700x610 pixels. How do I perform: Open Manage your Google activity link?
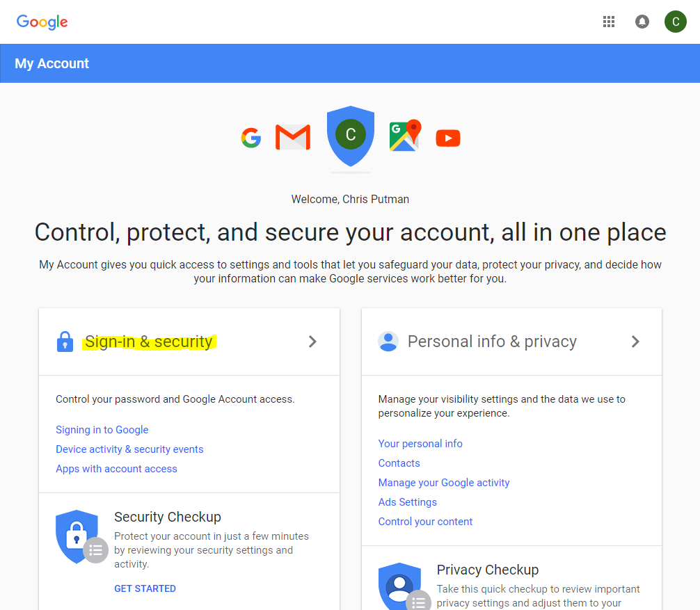[444, 483]
